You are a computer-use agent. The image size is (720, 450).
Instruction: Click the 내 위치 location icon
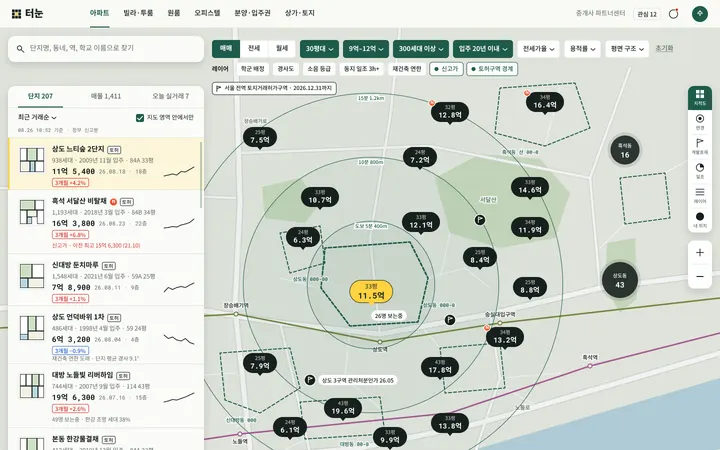(x=700, y=219)
